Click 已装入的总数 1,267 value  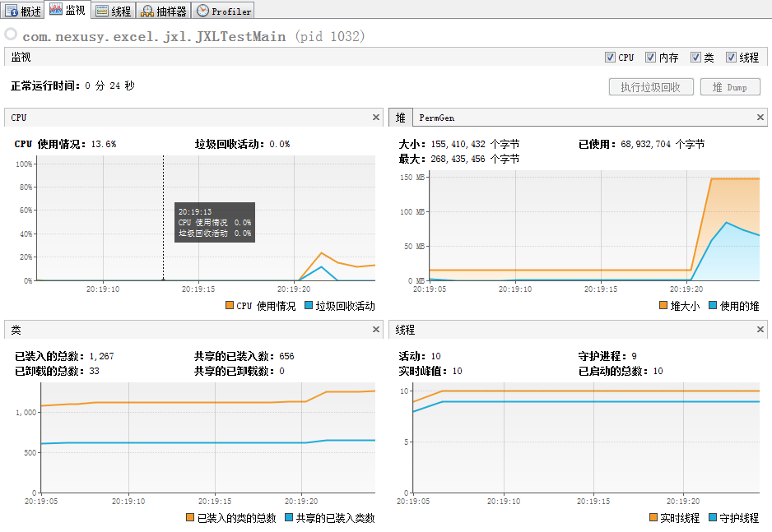(x=101, y=356)
